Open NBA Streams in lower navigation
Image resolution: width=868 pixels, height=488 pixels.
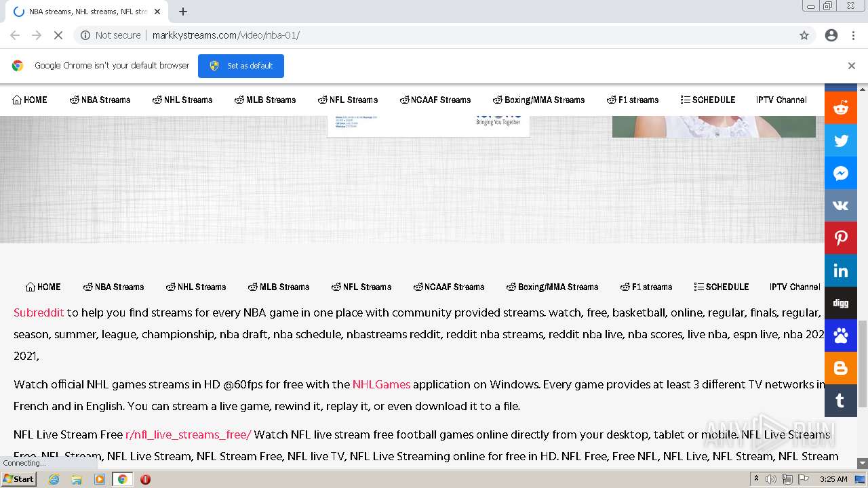pyautogui.click(x=113, y=287)
